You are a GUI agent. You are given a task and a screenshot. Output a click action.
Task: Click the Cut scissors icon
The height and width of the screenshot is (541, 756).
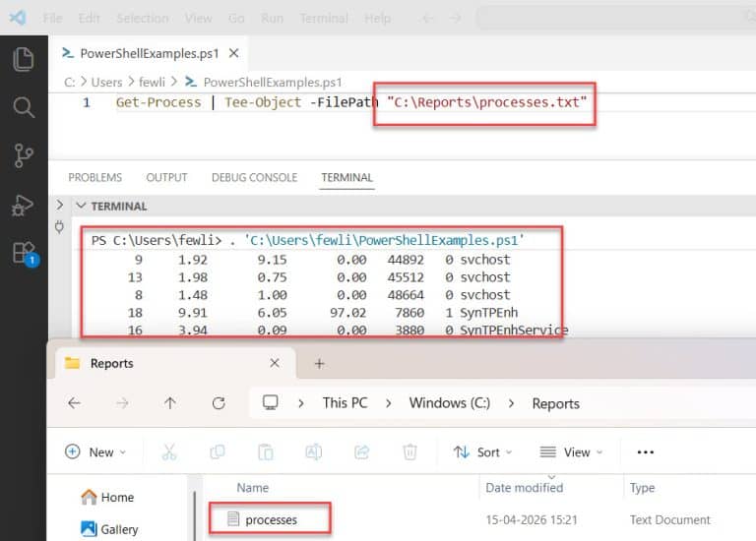[169, 451]
